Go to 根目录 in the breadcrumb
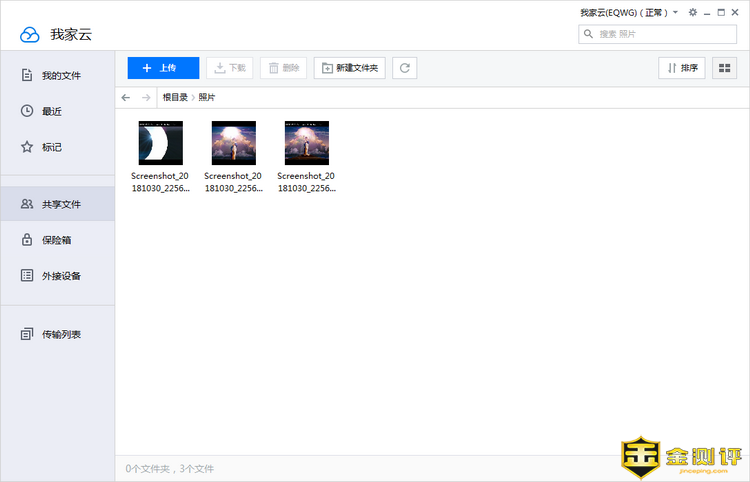The height and width of the screenshot is (482, 750). coord(175,97)
